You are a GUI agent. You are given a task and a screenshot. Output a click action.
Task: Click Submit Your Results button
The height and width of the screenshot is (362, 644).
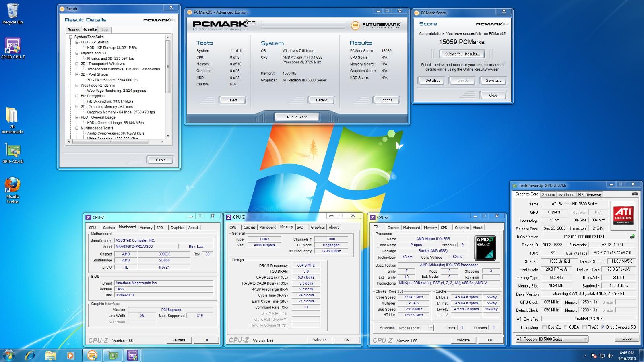[x=462, y=54]
